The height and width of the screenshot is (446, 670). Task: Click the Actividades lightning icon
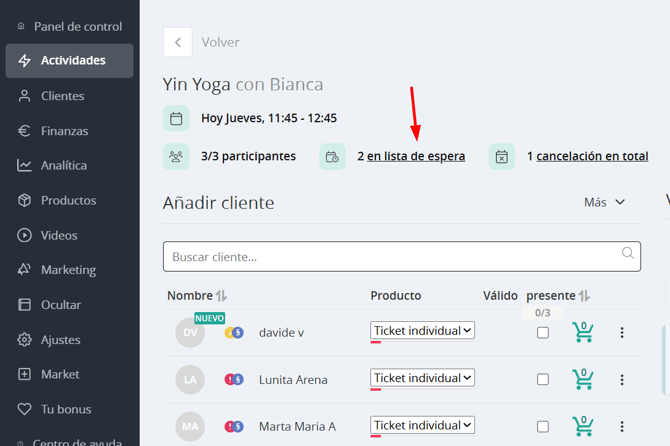pos(24,61)
